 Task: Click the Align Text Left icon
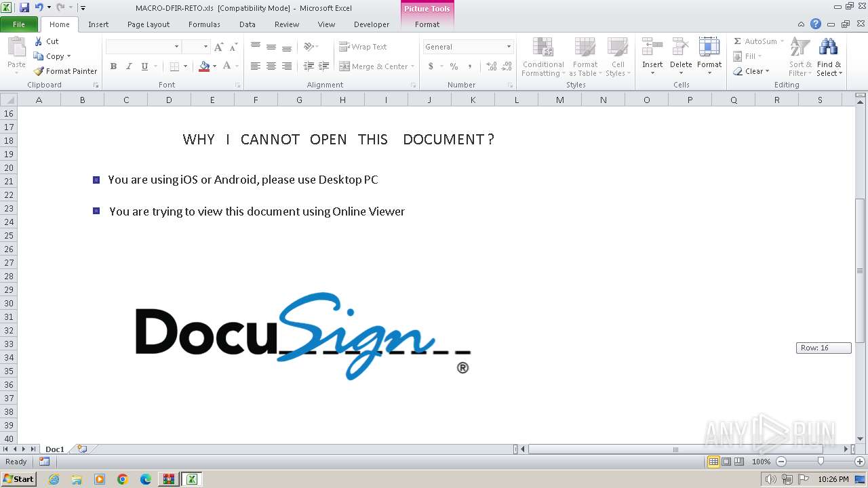(x=255, y=66)
